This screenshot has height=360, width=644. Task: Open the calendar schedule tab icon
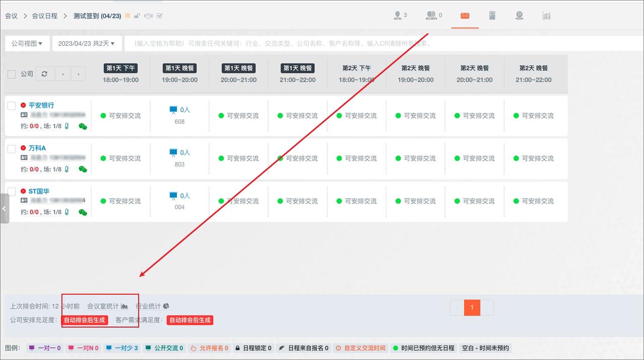pos(465,16)
